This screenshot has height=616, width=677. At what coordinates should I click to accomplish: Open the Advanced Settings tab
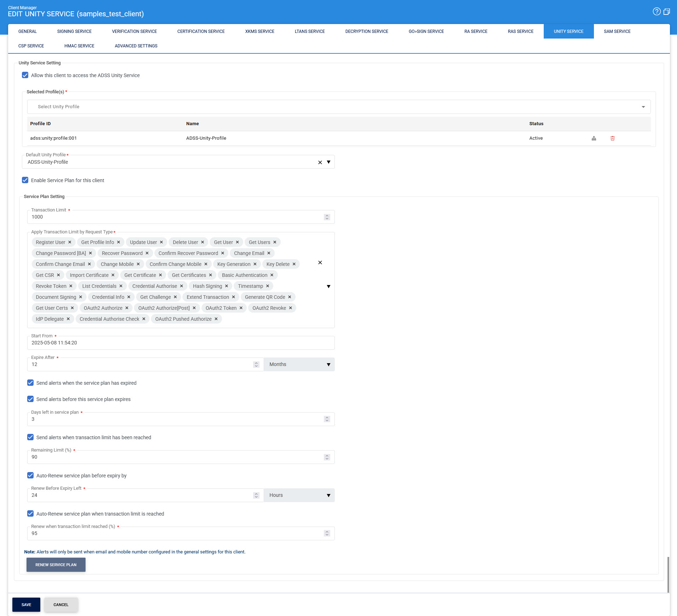[136, 46]
